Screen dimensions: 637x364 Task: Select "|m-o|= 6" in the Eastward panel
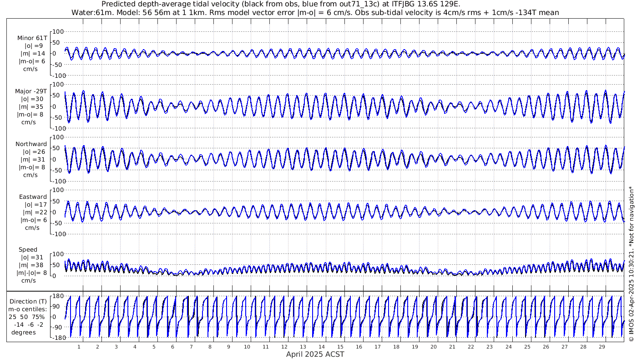point(34,220)
